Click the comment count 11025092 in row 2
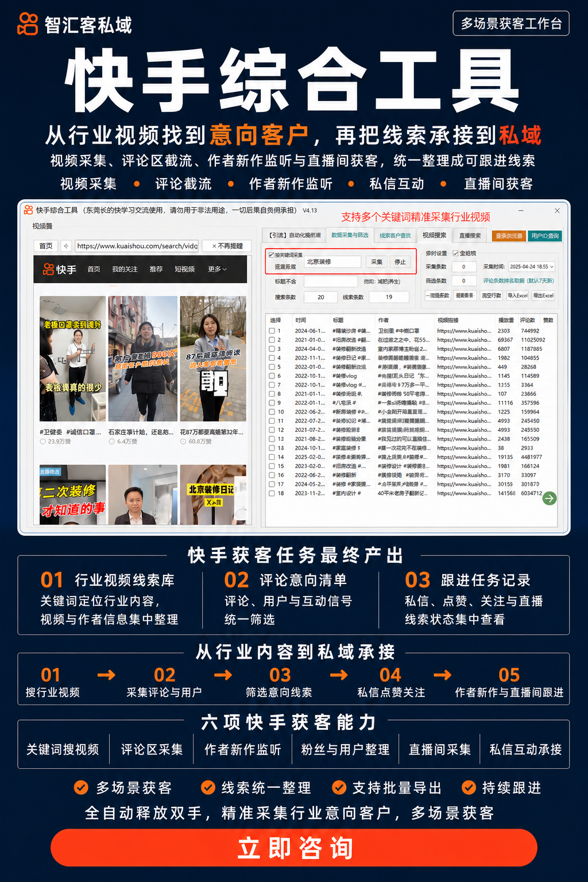 [533, 340]
